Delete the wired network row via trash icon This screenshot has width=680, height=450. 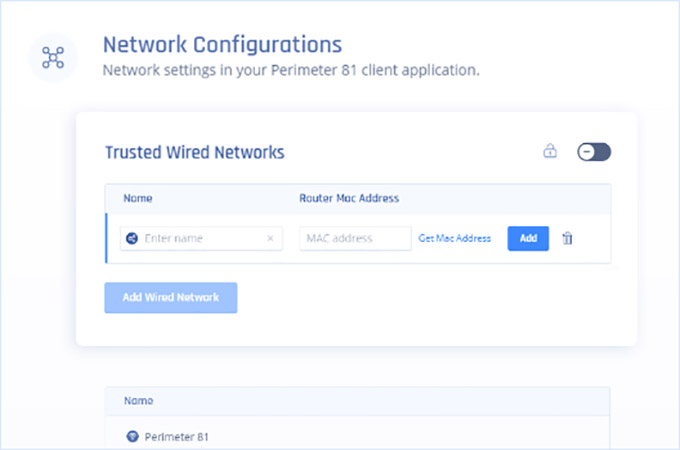click(x=567, y=239)
